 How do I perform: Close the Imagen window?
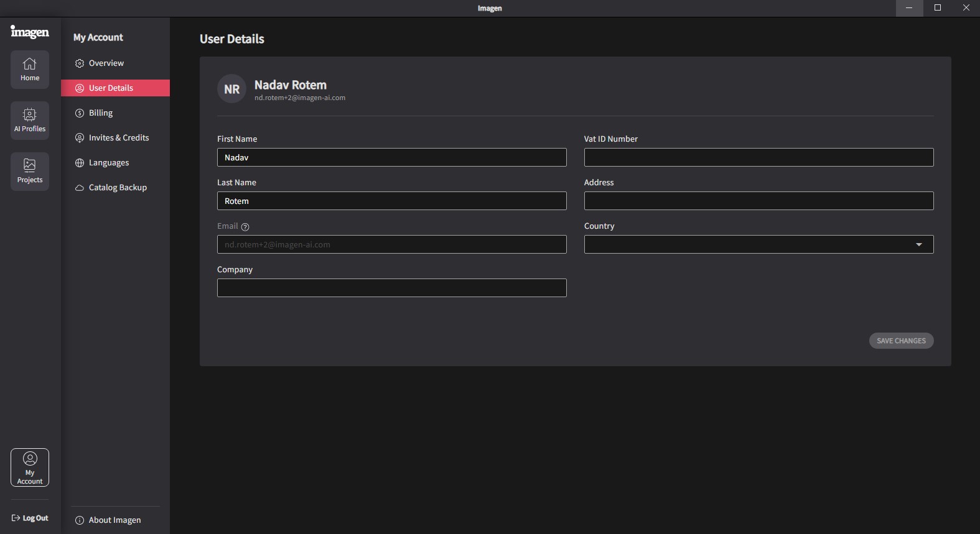point(966,8)
